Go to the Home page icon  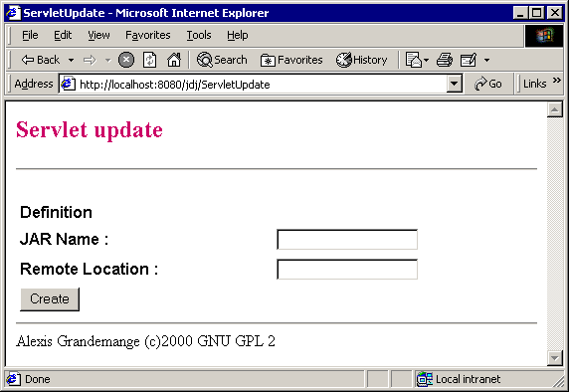pos(174,60)
